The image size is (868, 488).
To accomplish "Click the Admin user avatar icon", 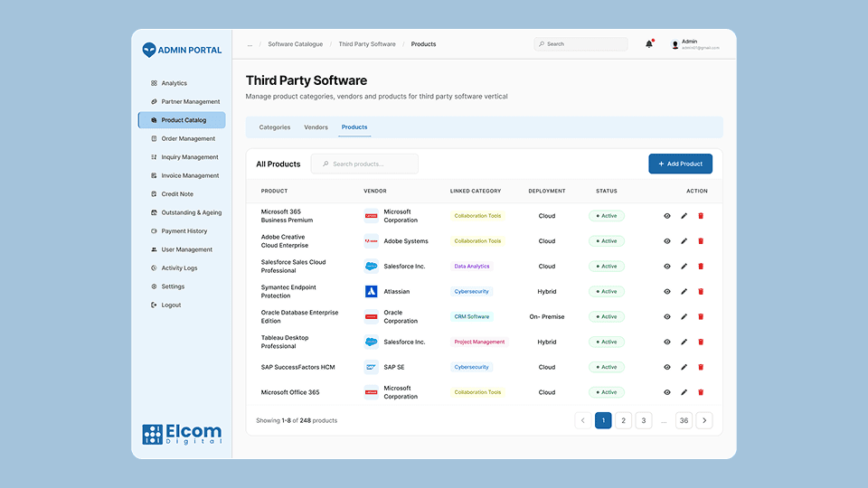I will (x=675, y=44).
